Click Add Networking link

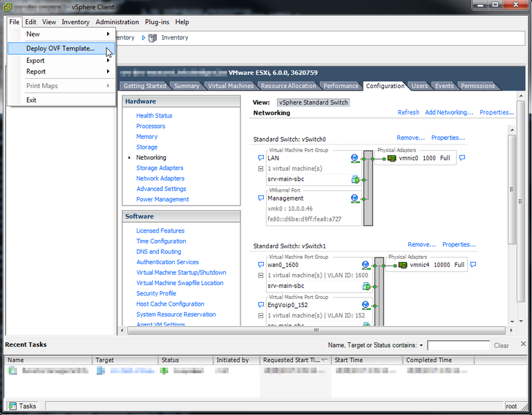point(449,113)
